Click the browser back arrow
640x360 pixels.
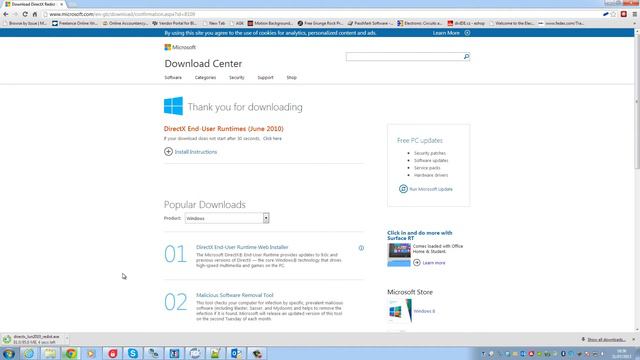tap(6, 14)
